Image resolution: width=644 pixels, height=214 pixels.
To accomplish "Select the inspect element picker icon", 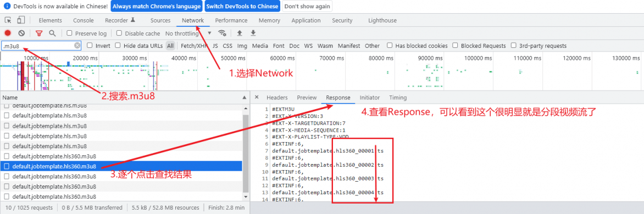I will pos(8,20).
